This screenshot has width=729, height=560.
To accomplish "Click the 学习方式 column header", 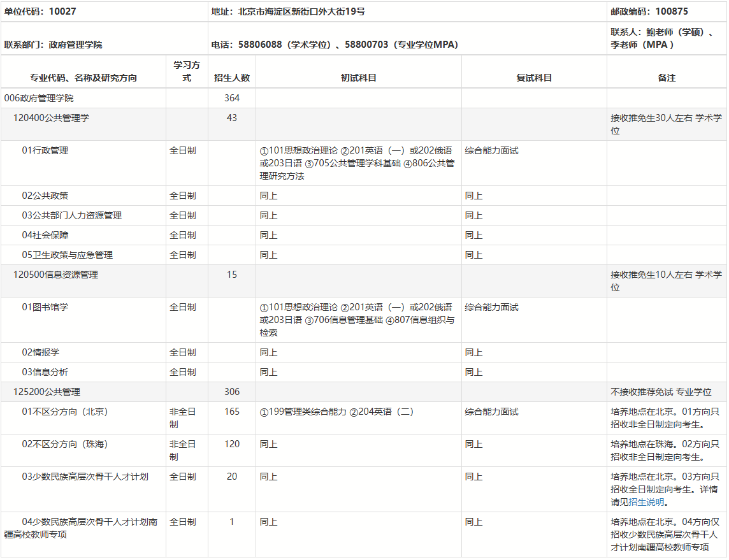I will (x=187, y=71).
